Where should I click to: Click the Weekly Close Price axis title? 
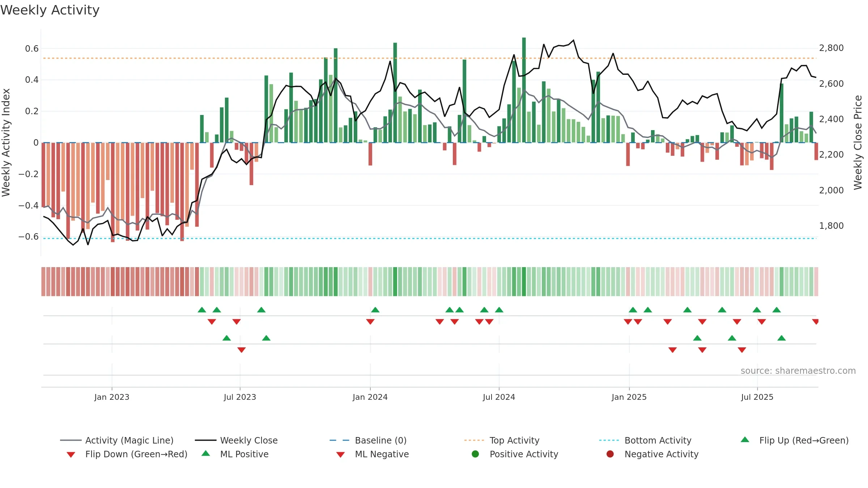click(858, 142)
